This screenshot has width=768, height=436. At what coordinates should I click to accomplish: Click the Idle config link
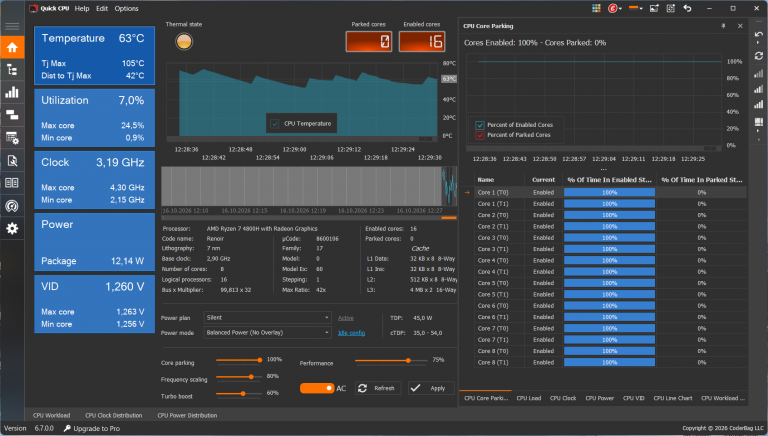pyautogui.click(x=351, y=333)
